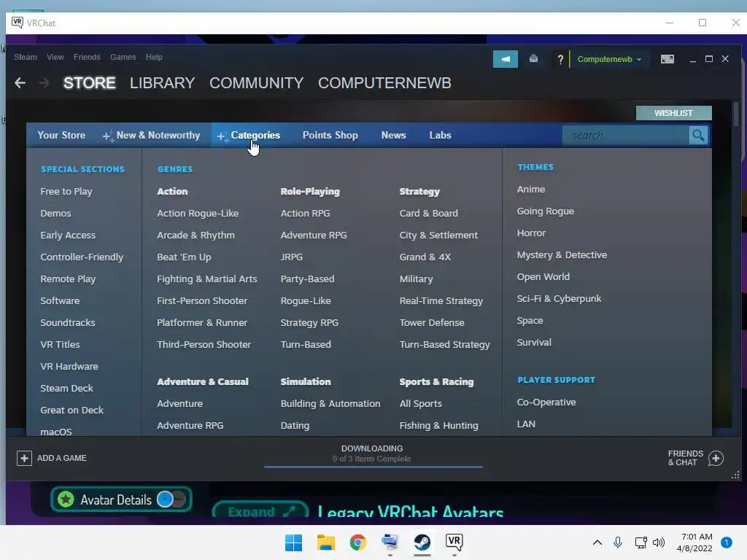Screen dimensions: 747x560
Task: Open the notification count badge
Action: click(x=727, y=542)
